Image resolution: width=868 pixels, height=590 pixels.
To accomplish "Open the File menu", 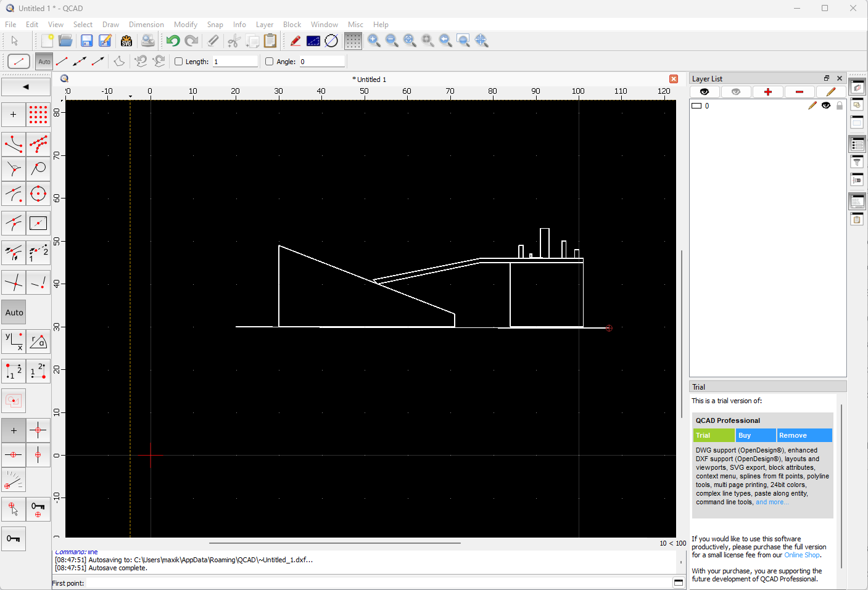I will pyautogui.click(x=10, y=25).
